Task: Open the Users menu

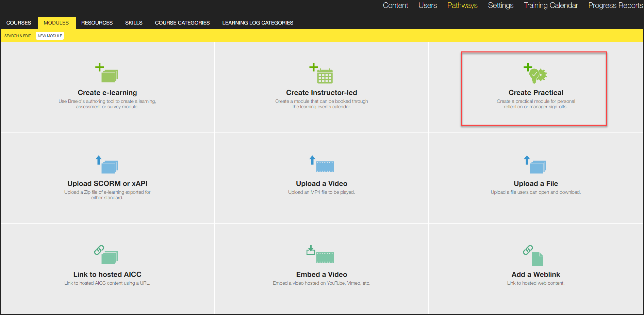Action: [x=428, y=5]
